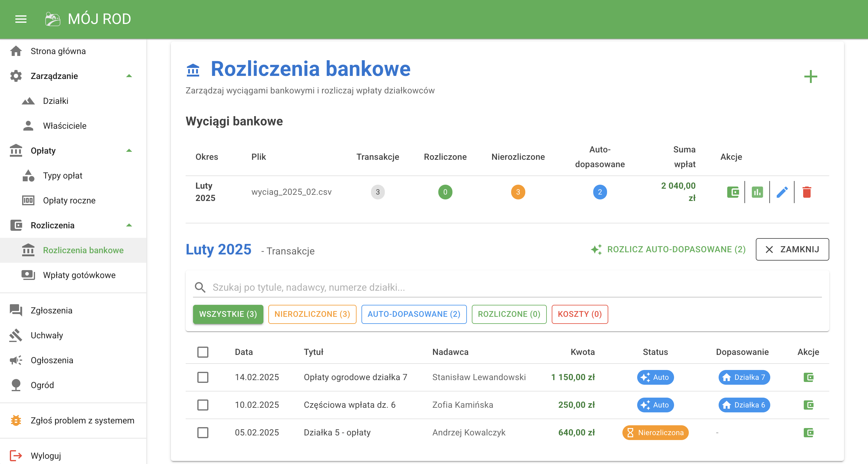868x464 pixels.
Task: Select the checkbox for Zofia Kamińska's payment
Action: (203, 405)
